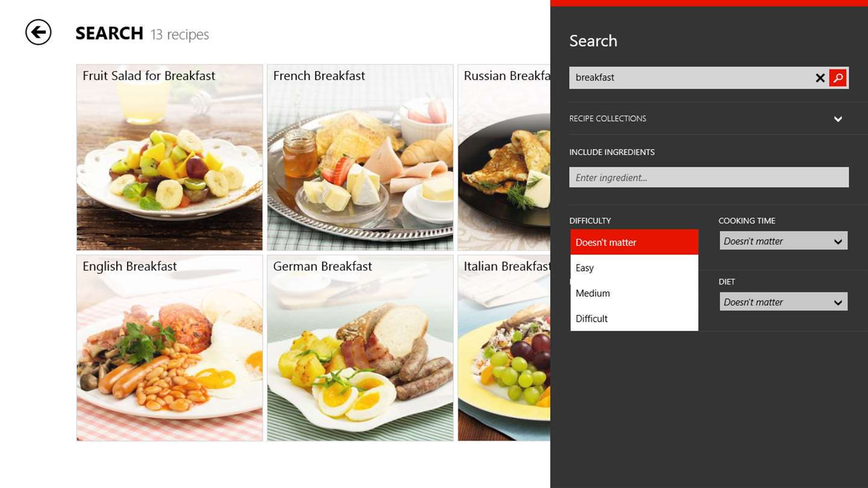Go back using the circled arrow icon

tap(39, 32)
